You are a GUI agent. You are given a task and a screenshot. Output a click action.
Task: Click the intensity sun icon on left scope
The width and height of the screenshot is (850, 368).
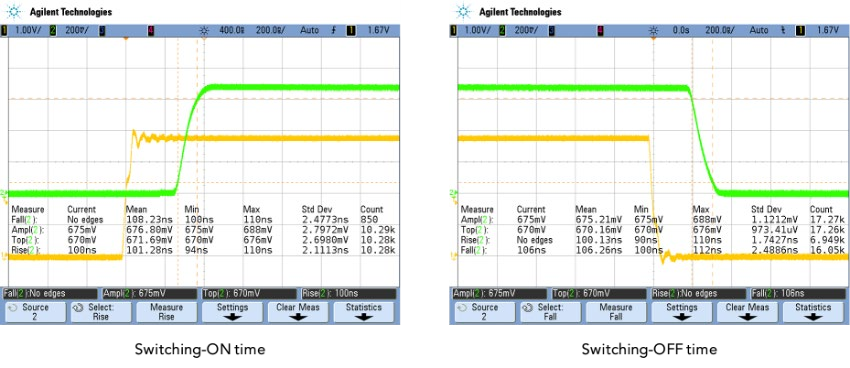tap(204, 30)
